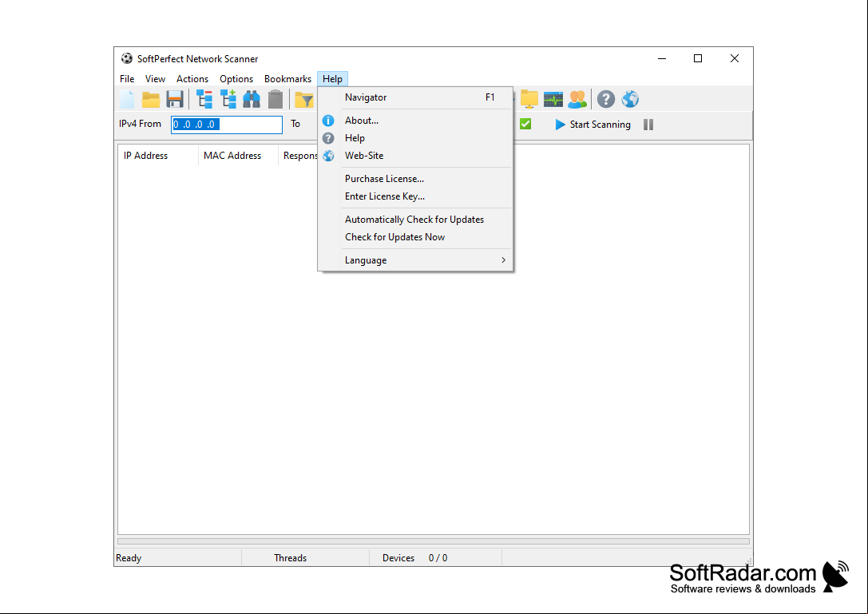The height and width of the screenshot is (614, 868).
Task: Sort by MAC Address column header
Action: [238, 156]
